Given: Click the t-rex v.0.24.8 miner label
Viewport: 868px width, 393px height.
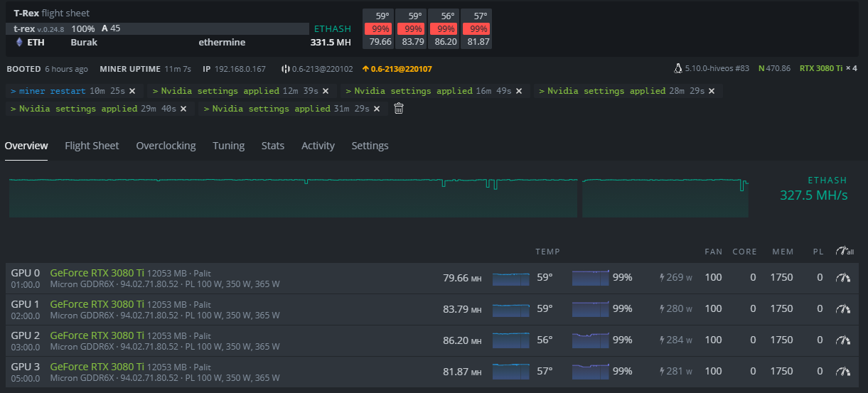Looking at the screenshot, I should 39,29.
